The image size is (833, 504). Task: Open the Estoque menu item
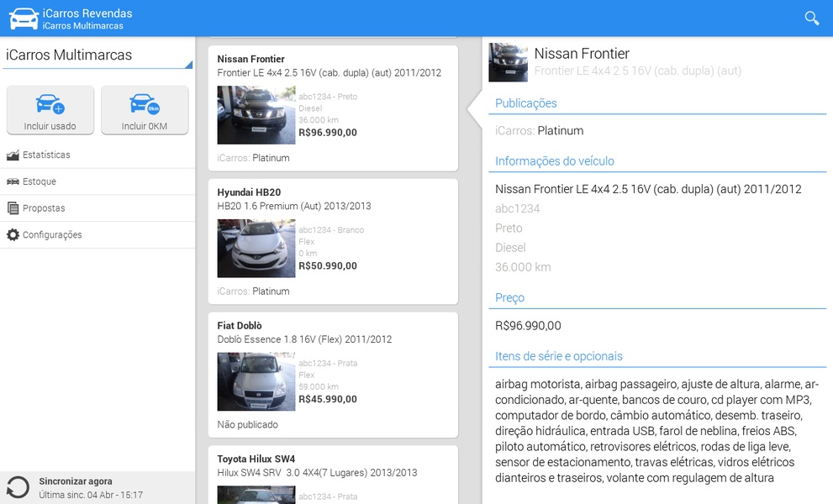98,181
